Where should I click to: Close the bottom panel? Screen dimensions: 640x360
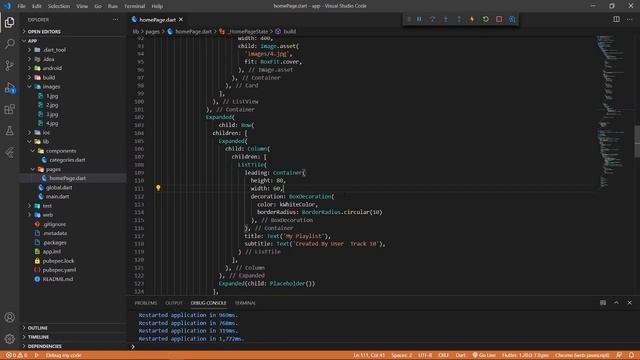pos(629,303)
